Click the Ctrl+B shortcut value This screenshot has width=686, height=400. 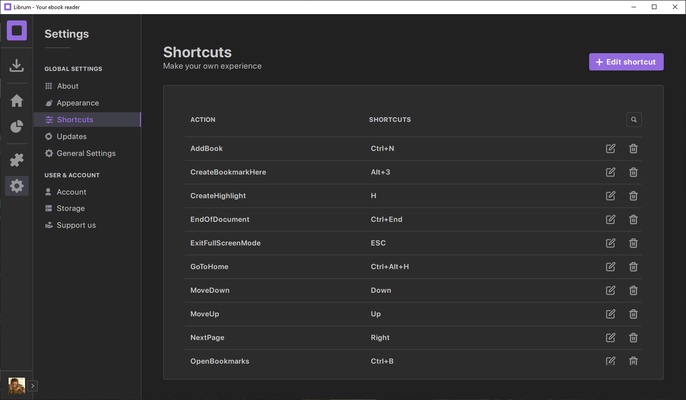click(x=382, y=361)
